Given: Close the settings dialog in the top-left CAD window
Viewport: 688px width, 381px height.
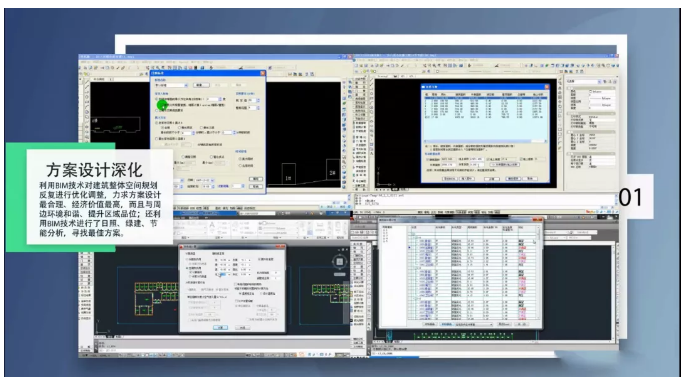Looking at the screenshot, I should coord(262,73).
